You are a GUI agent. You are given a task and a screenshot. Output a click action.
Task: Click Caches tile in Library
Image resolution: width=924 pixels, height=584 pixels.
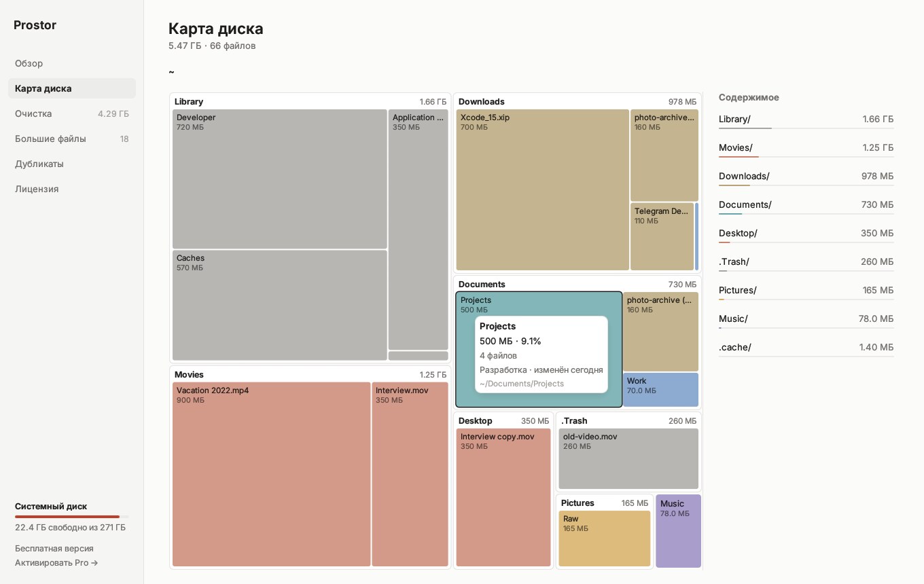coord(279,305)
